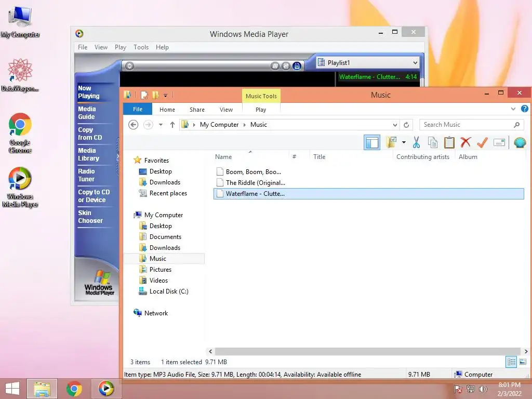
Task: Expand the ribbon with the chevron
Action: (513, 109)
